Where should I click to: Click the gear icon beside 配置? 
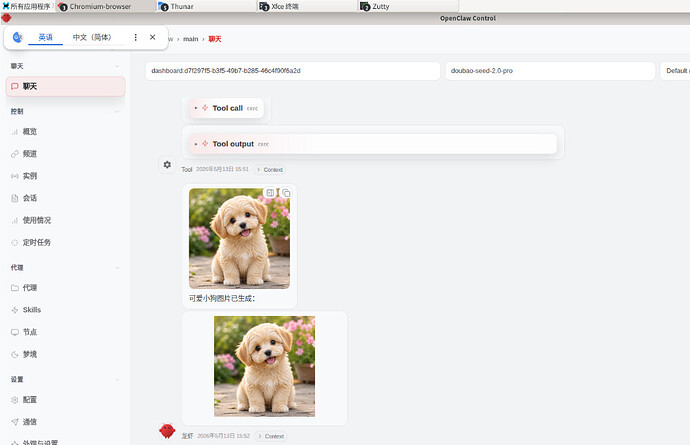tap(15, 400)
